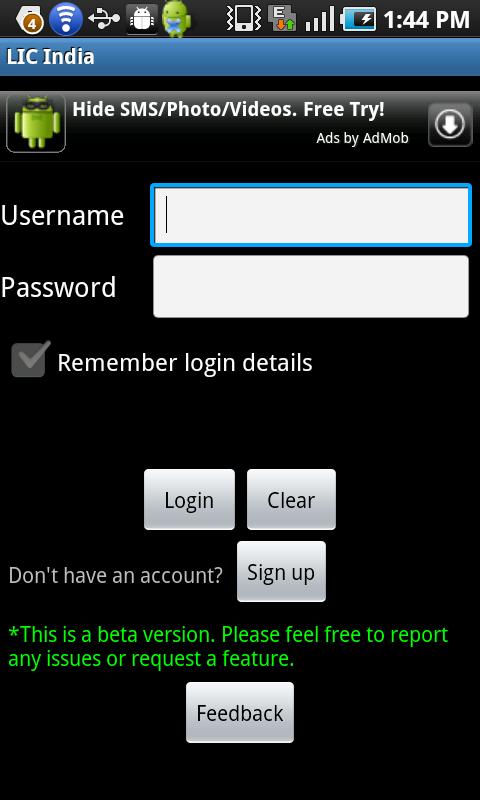The width and height of the screenshot is (480, 800).
Task: Tap the green Android ad app icon
Action: tap(36, 123)
